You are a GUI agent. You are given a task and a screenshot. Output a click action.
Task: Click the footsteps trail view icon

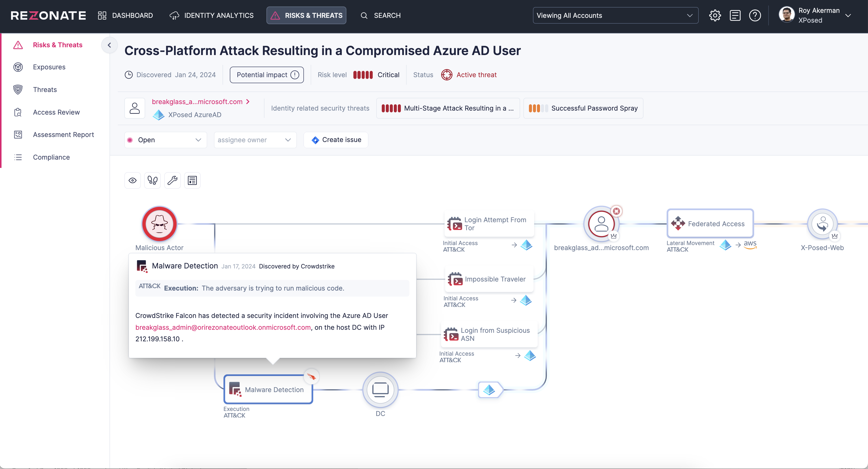coord(153,180)
